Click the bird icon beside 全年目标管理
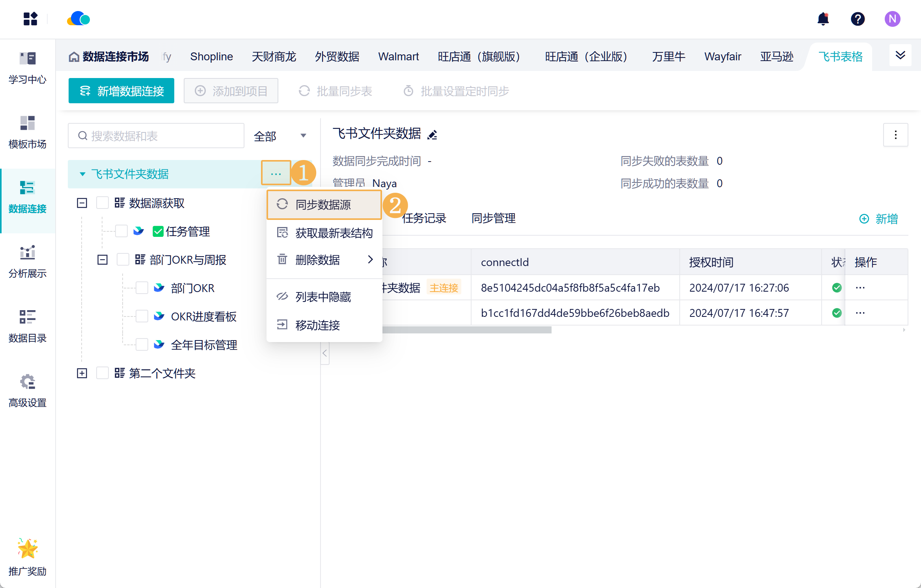The image size is (921, 588). pyautogui.click(x=159, y=344)
